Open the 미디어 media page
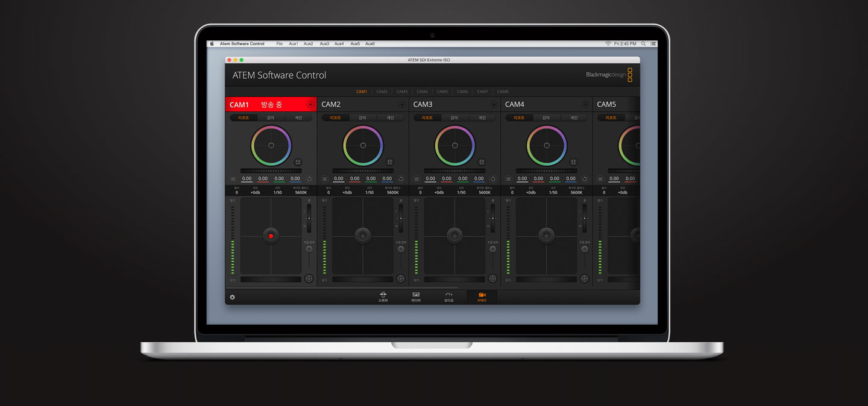868x406 pixels. click(416, 296)
